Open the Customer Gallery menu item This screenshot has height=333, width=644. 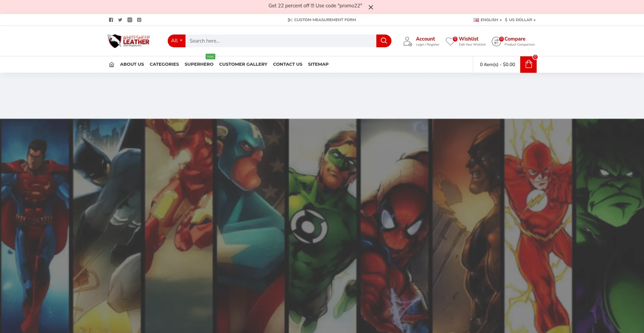[x=243, y=64]
